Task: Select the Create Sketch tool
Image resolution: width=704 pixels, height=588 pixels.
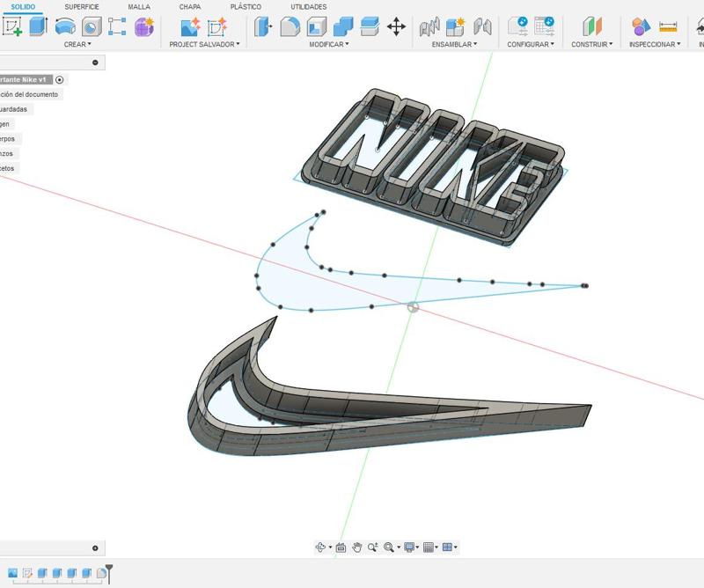Action: pos(12,26)
